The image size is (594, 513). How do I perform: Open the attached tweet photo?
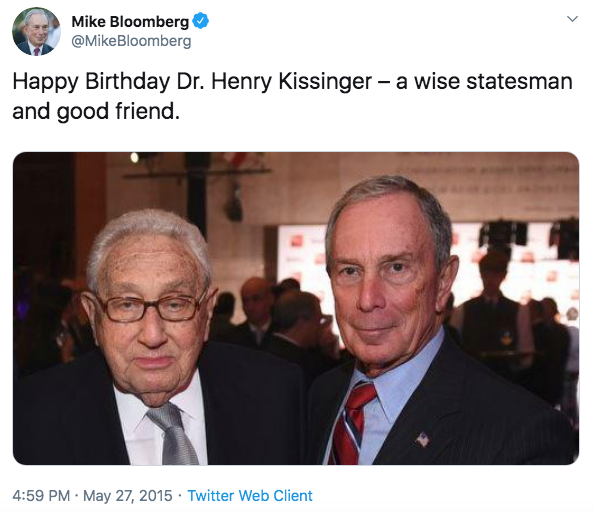pos(296,308)
